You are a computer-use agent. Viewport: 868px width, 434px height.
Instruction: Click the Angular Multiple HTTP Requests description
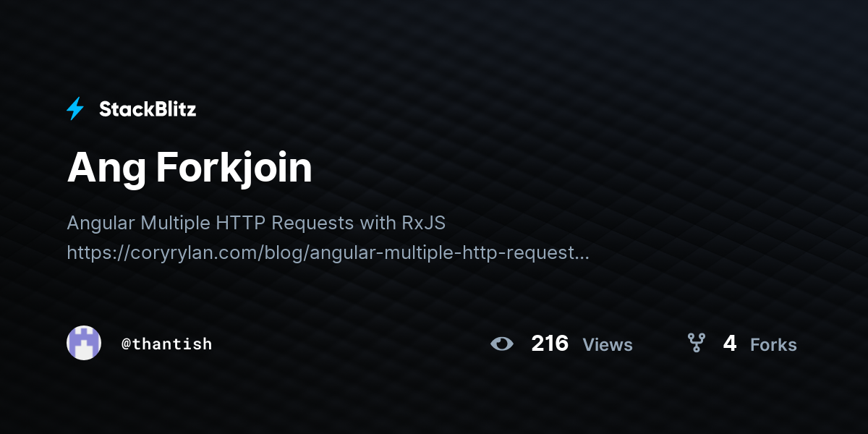256,223
